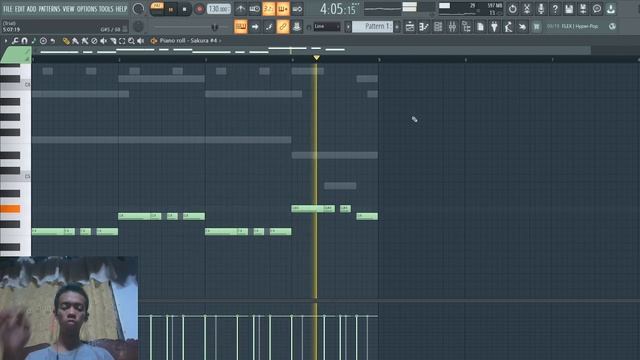The image size is (640, 360).
Task: Open the FILE menu
Action: click(8, 9)
